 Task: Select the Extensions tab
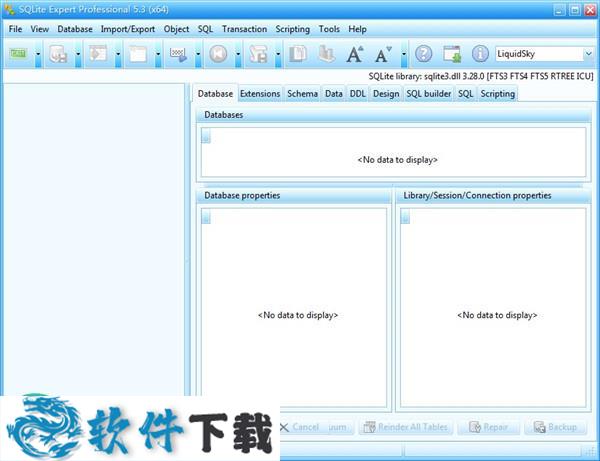pos(260,94)
